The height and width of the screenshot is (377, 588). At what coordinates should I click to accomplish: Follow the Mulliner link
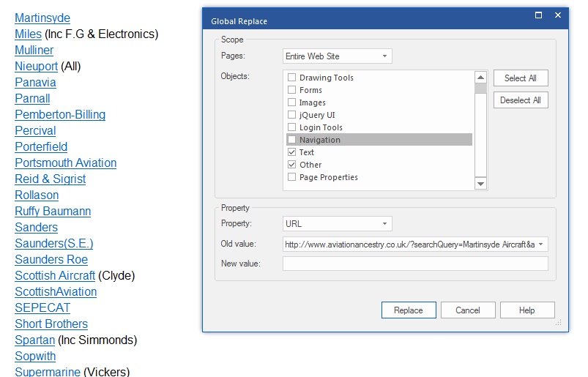click(x=34, y=51)
